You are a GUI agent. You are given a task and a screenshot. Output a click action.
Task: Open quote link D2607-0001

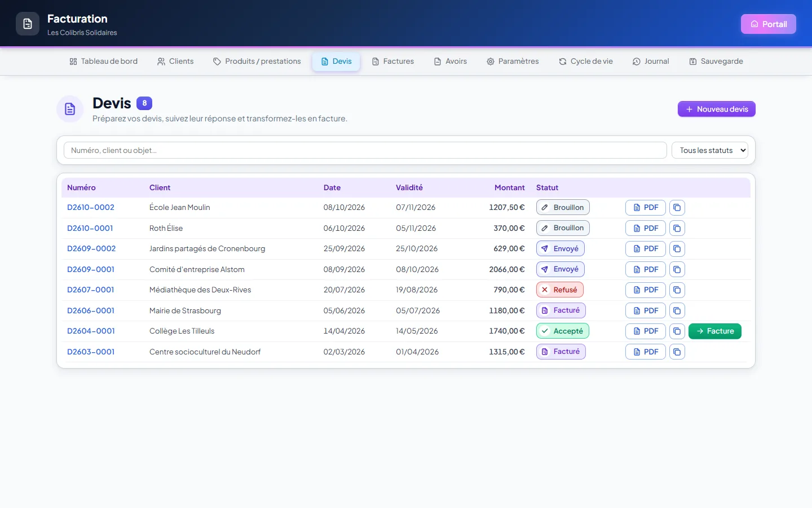tap(91, 290)
